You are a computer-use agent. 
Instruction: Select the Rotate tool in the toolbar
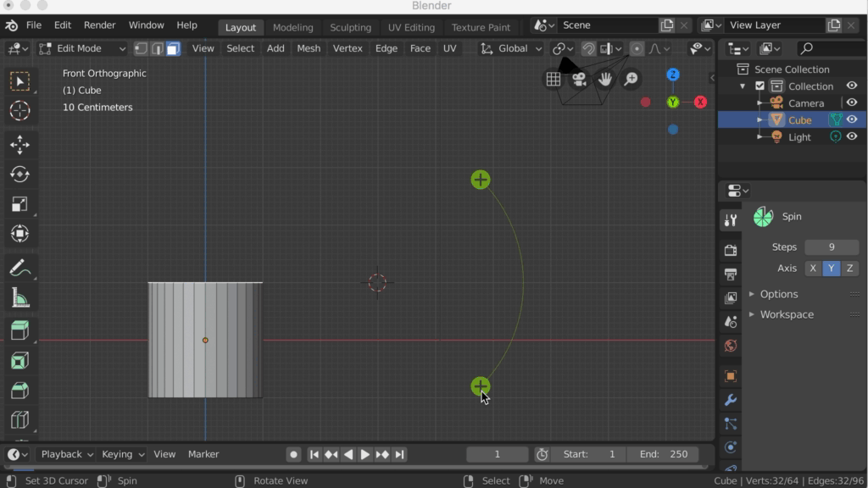(19, 175)
